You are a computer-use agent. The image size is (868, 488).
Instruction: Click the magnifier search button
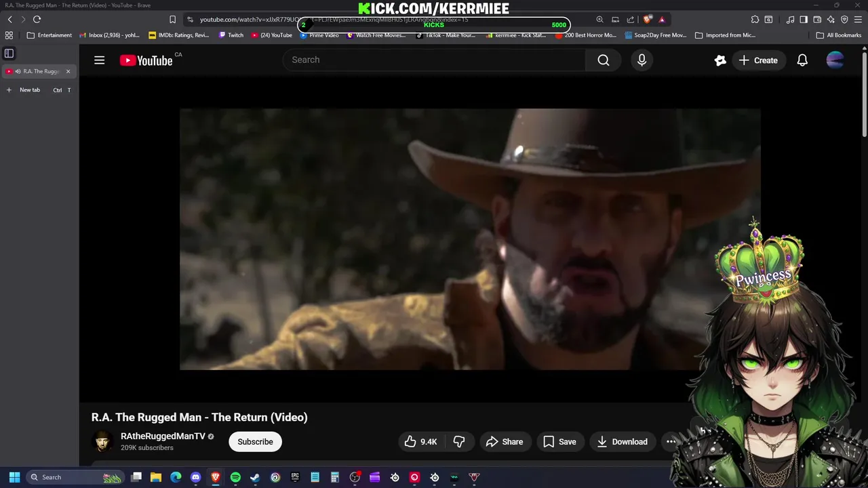[x=603, y=60]
